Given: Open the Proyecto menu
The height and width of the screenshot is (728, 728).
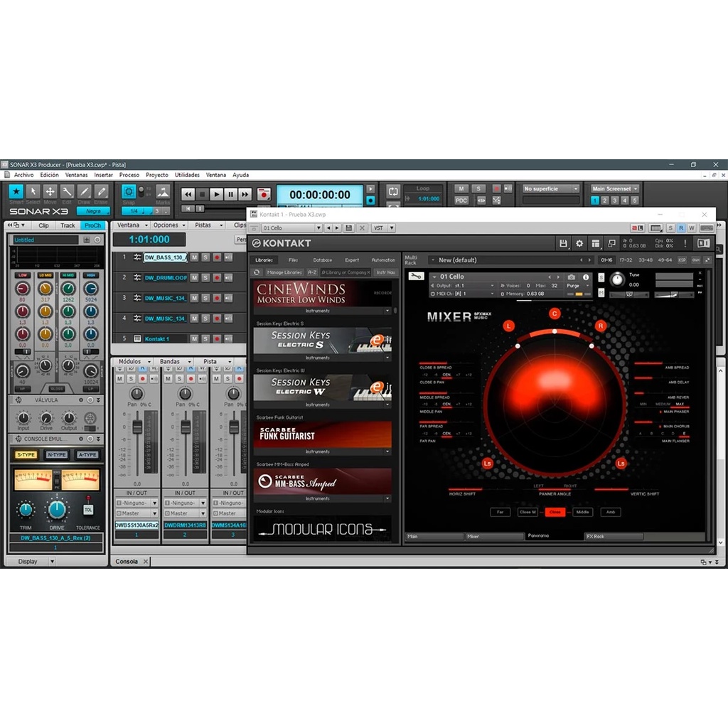Looking at the screenshot, I should [157, 175].
